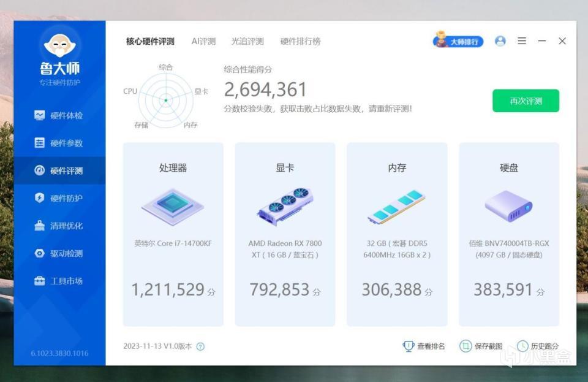Click the 显卡 card title
Viewport: 588px width, 382px height.
[285, 167]
